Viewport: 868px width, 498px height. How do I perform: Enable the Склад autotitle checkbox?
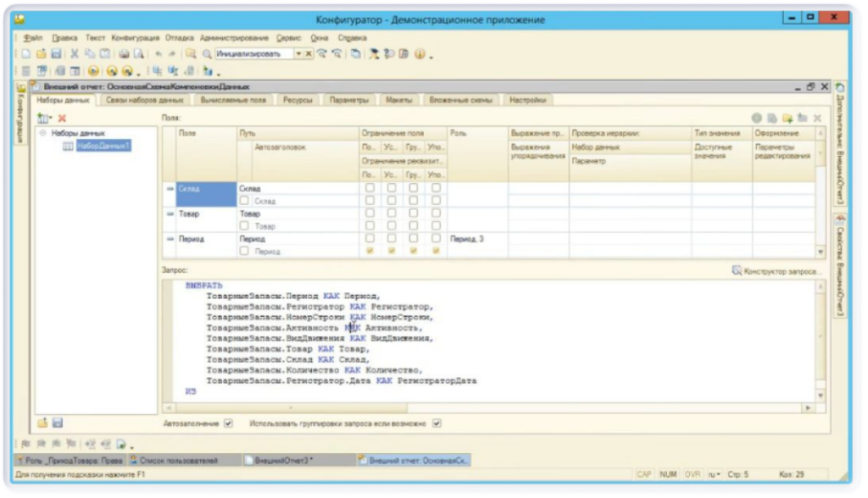[x=244, y=202]
